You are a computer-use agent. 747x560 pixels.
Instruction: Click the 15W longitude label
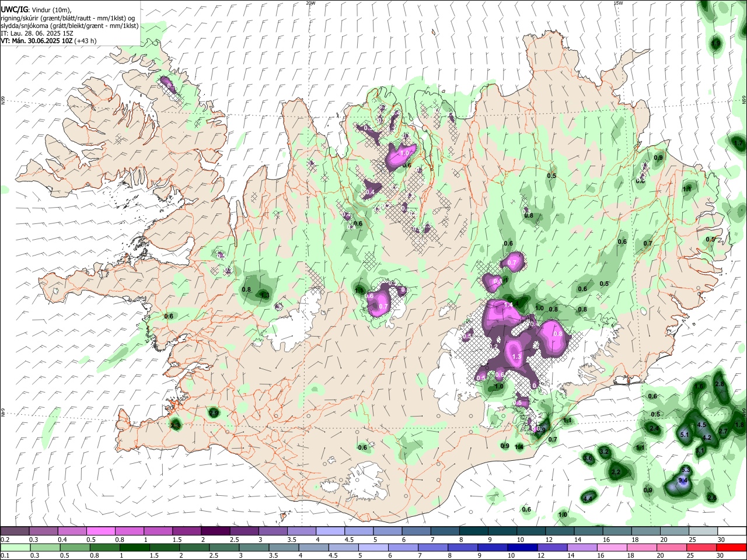coord(617,3)
